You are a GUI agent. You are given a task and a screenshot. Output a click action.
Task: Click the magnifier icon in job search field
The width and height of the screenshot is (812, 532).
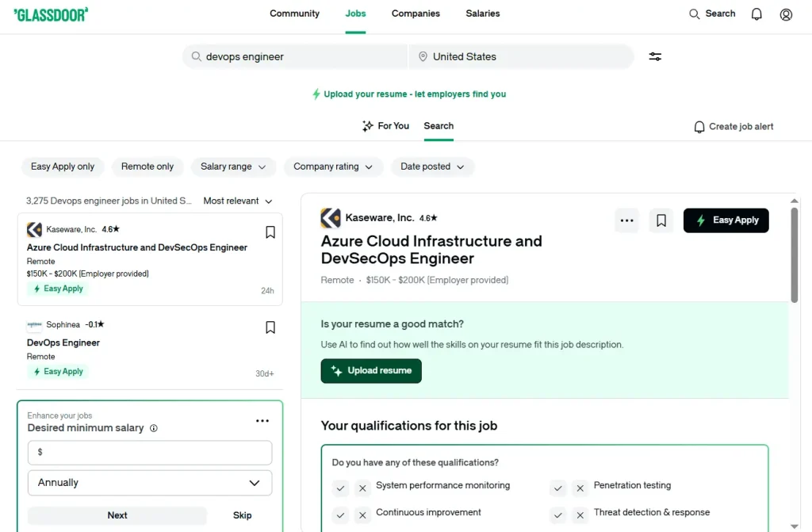click(197, 56)
